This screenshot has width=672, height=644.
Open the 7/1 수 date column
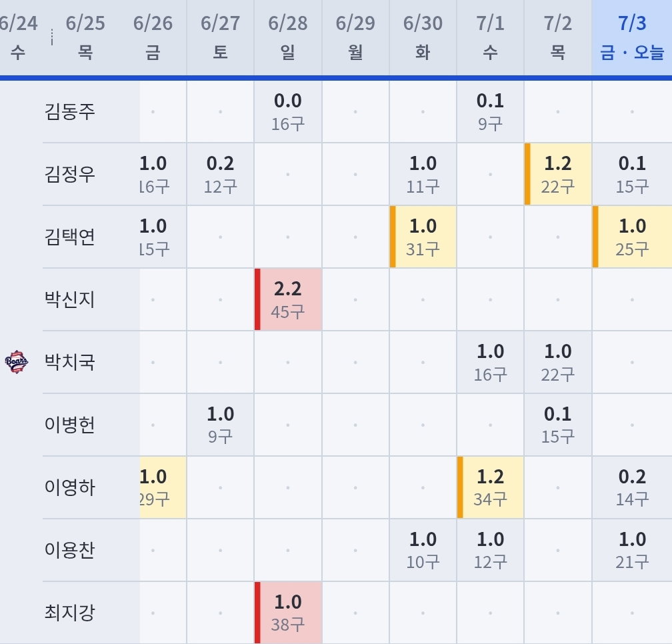click(x=490, y=38)
